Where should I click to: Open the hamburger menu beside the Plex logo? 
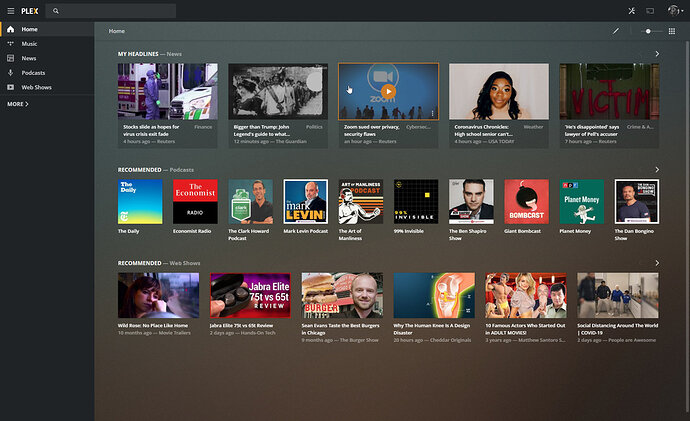click(x=11, y=11)
